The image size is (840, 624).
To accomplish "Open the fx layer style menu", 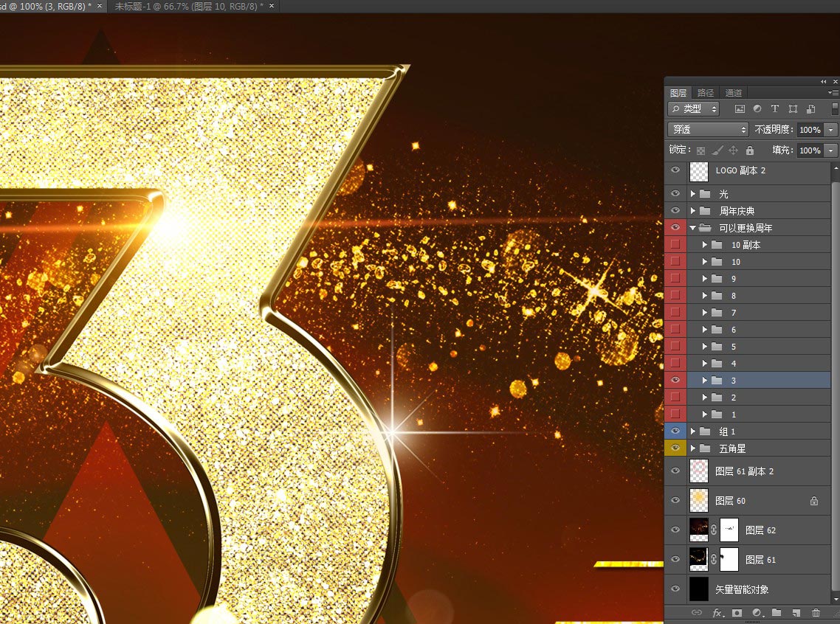I will point(717,612).
